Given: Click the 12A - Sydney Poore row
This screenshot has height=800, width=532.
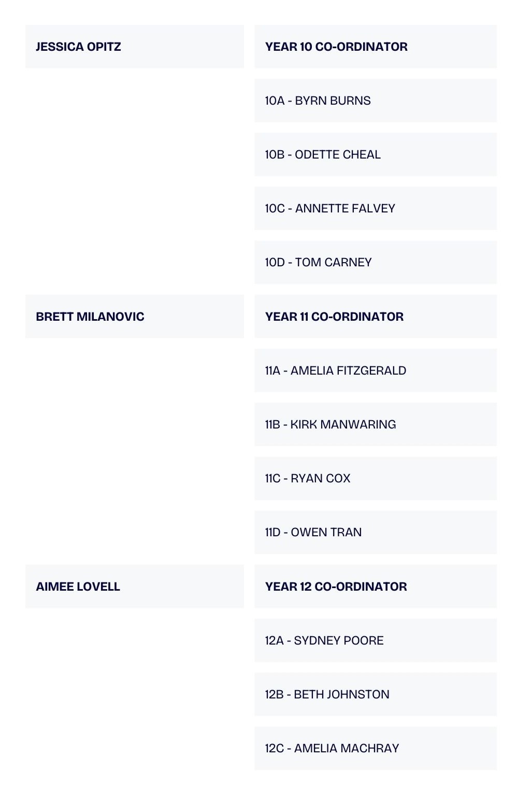Looking at the screenshot, I should [375, 640].
